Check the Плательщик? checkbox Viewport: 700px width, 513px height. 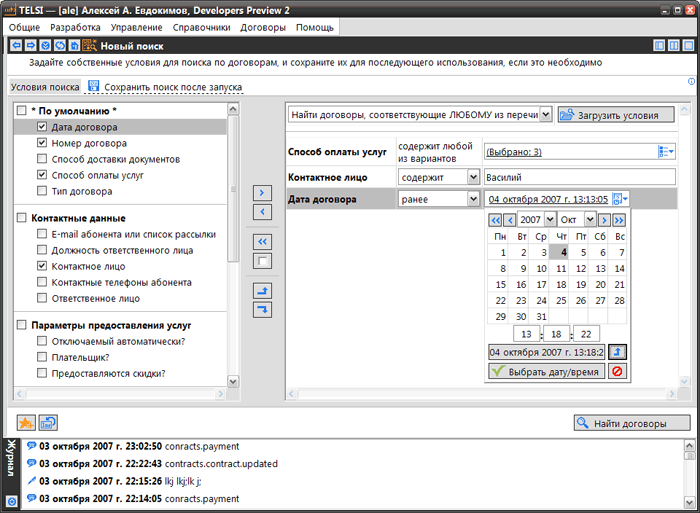[42, 357]
